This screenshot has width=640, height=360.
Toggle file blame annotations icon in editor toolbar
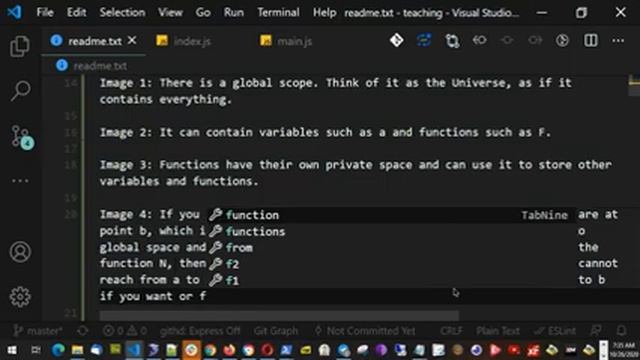click(x=562, y=40)
